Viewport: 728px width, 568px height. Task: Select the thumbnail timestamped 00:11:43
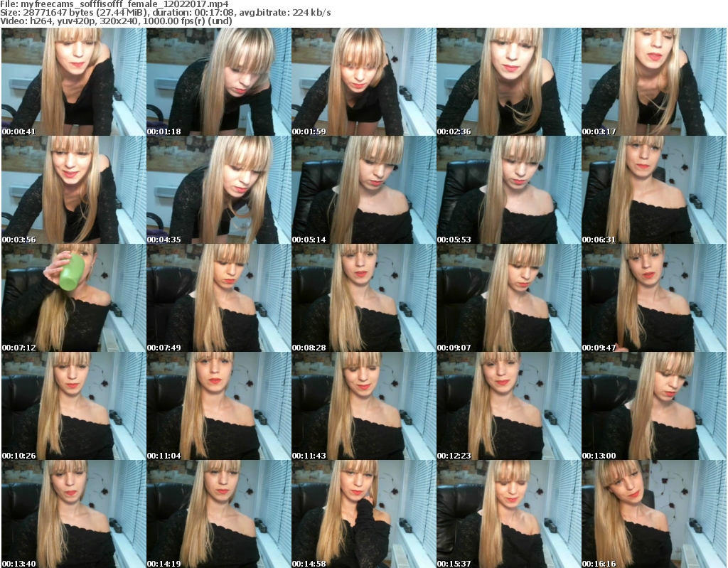(363, 406)
